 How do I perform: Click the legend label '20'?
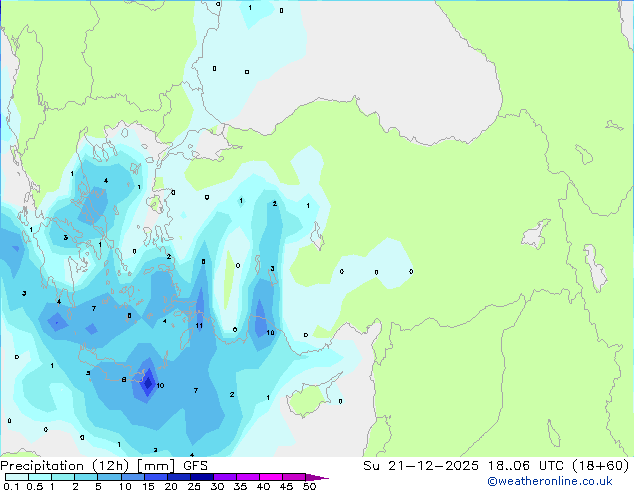171,486
